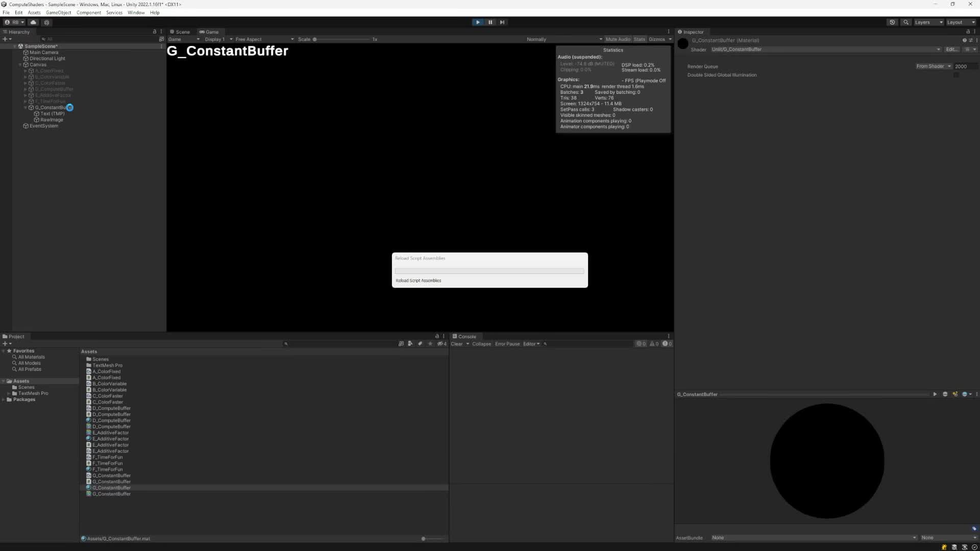Open the GameObject menu

coord(58,12)
